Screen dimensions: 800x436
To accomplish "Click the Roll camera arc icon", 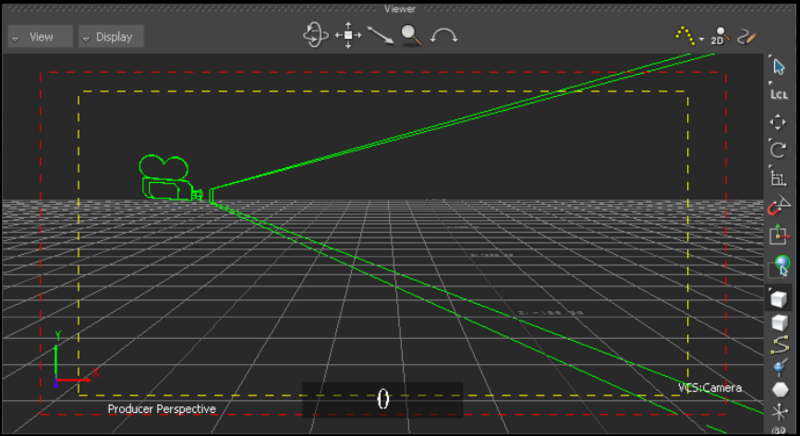I will pos(444,36).
